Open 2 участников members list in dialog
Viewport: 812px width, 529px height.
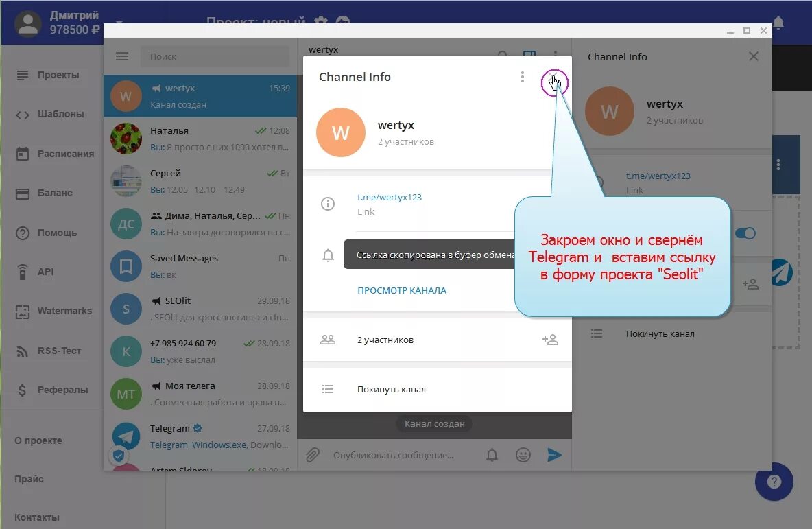tap(385, 340)
